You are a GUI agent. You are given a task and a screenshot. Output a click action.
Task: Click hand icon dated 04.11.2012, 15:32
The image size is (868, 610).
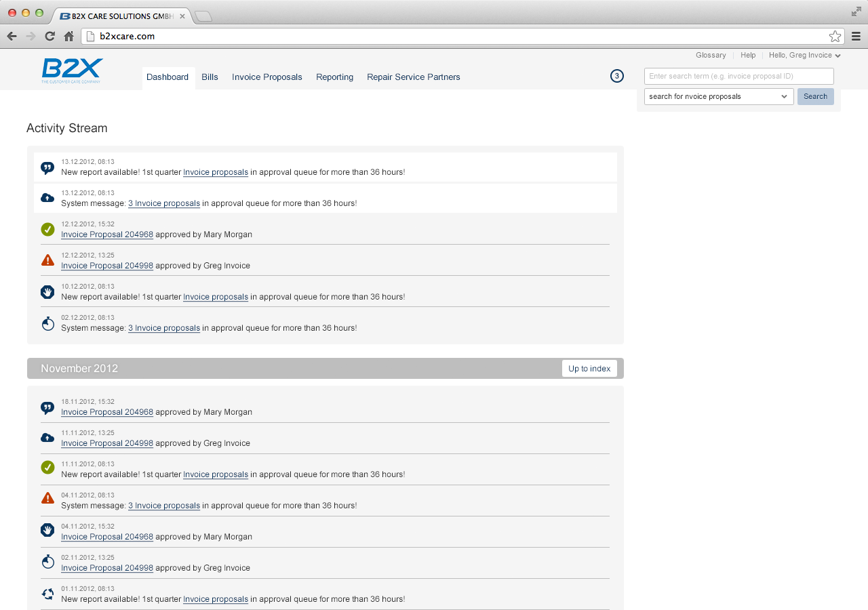coord(47,529)
